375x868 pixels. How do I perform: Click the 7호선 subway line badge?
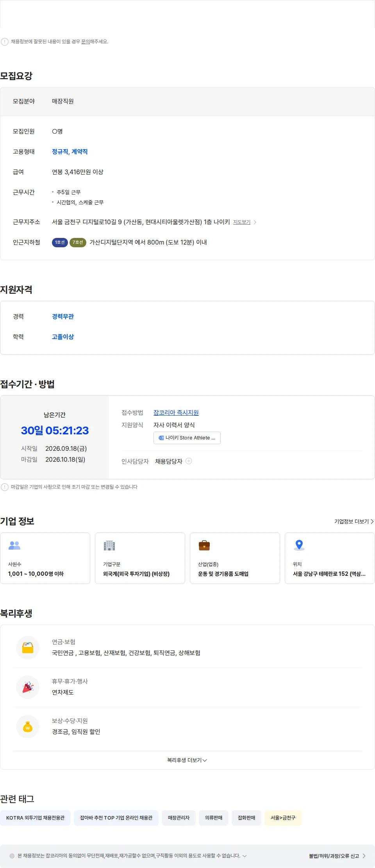tap(78, 243)
